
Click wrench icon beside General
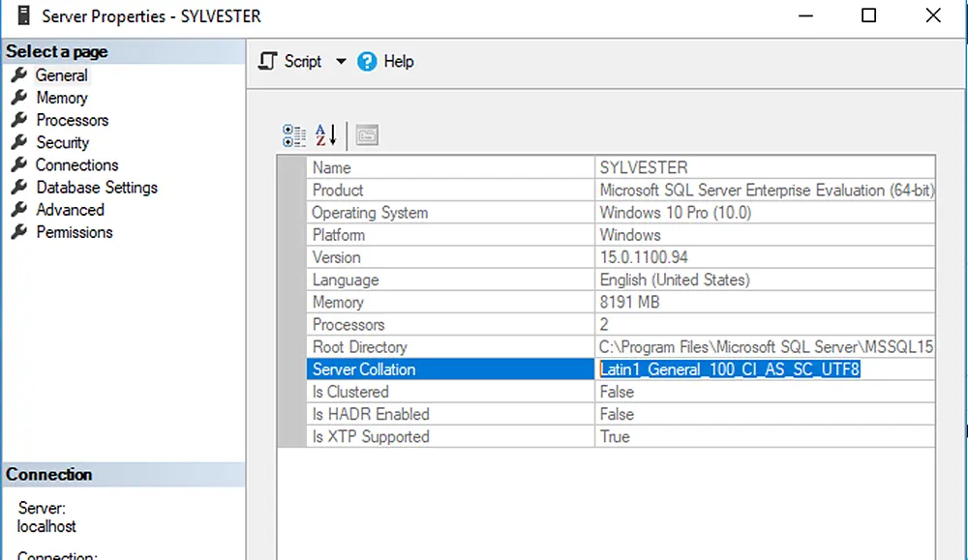coord(19,74)
